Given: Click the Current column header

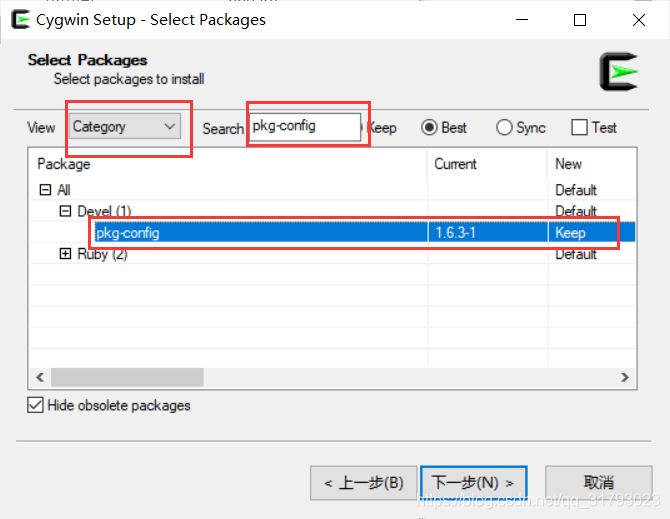Looking at the screenshot, I should 487,164.
